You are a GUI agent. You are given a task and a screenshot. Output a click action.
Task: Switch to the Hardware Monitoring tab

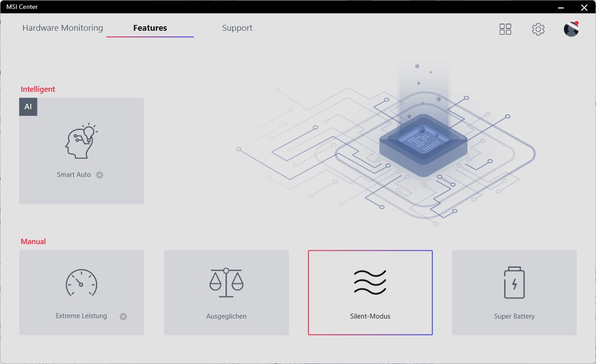tap(62, 28)
